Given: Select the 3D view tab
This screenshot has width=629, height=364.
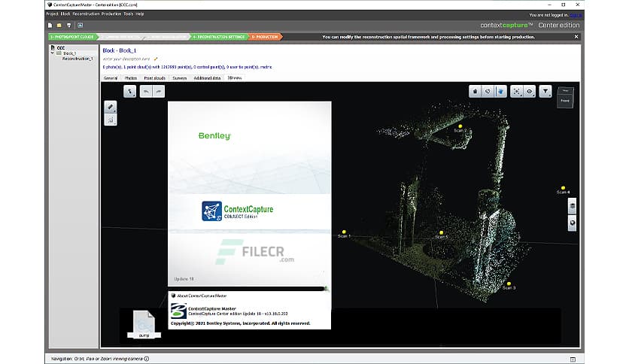Looking at the screenshot, I should [x=235, y=77].
